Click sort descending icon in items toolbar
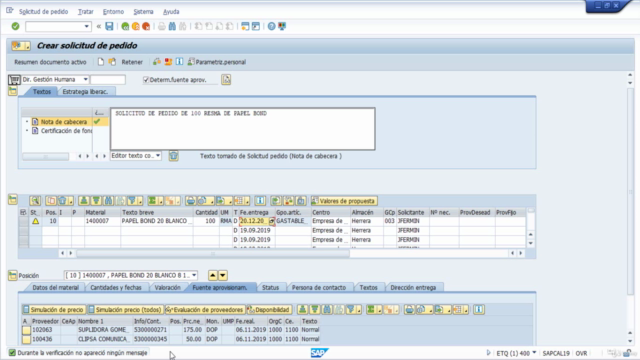640x360 pixels. 96,200
